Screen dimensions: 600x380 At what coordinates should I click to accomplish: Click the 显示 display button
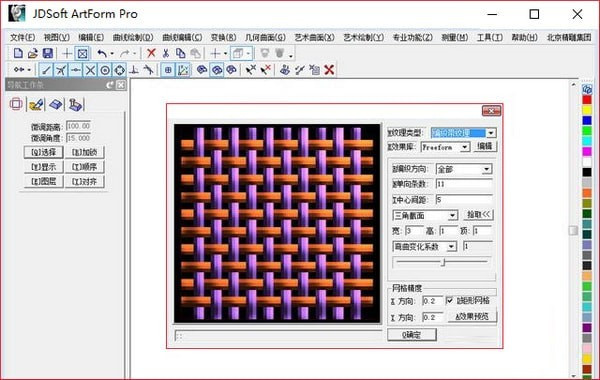tap(44, 167)
